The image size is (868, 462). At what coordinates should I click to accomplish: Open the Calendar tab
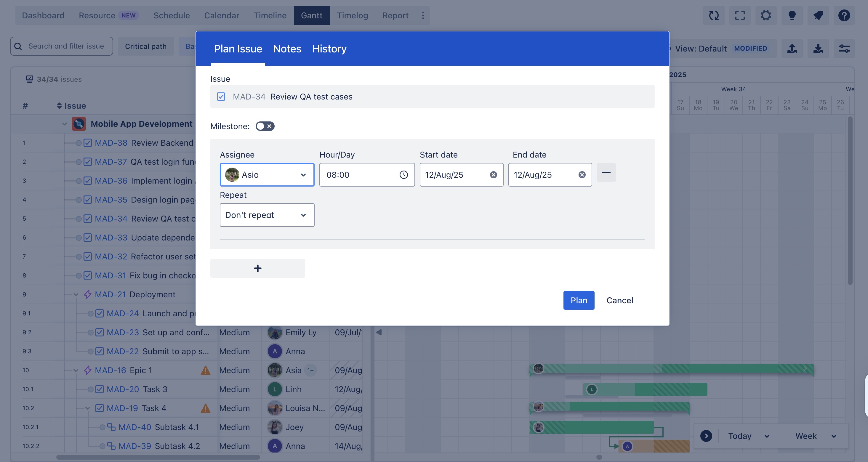[222, 15]
